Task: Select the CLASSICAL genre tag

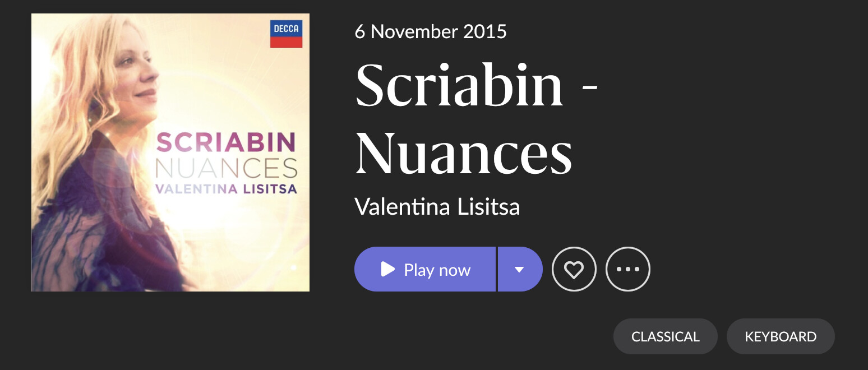Action: click(x=666, y=336)
